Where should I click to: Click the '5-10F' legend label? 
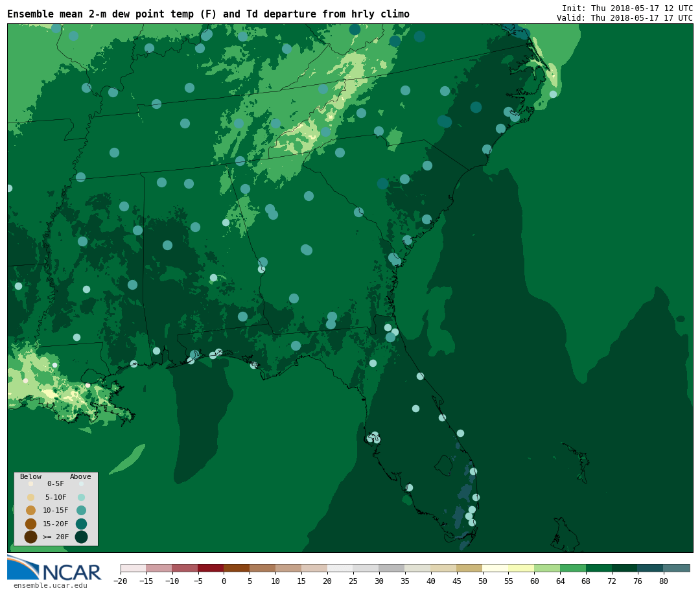click(56, 497)
